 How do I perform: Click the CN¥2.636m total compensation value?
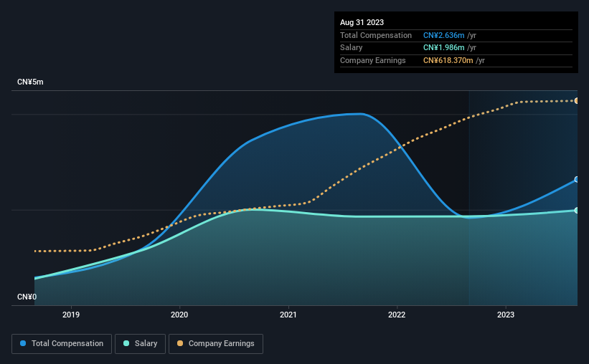pos(443,35)
